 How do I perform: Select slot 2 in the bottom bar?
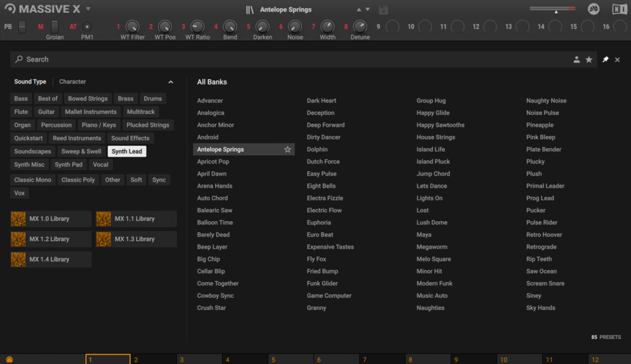pyautogui.click(x=154, y=359)
